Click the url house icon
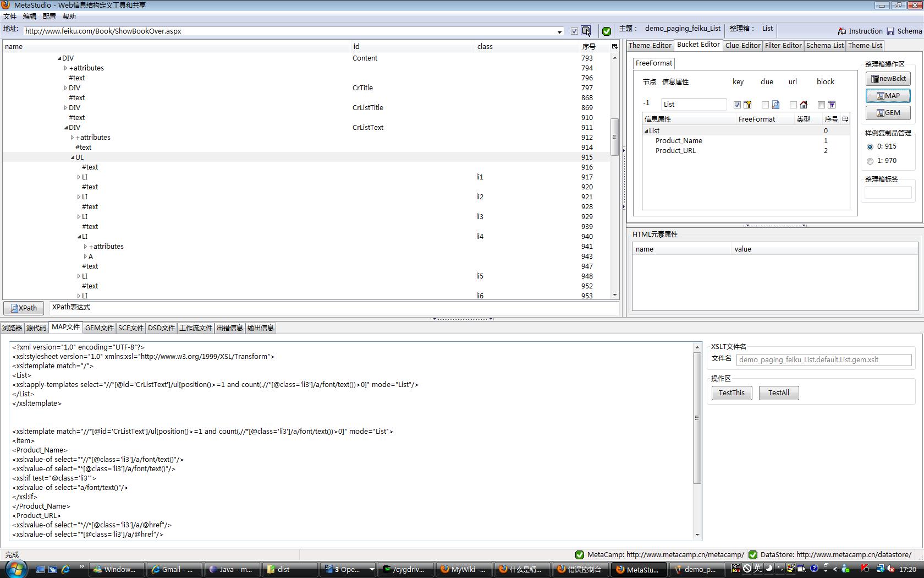The height and width of the screenshot is (578, 924). point(804,105)
